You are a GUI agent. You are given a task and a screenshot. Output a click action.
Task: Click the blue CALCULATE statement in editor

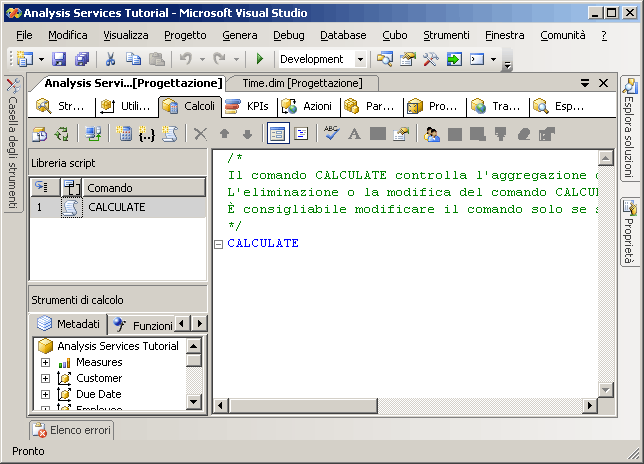(263, 243)
